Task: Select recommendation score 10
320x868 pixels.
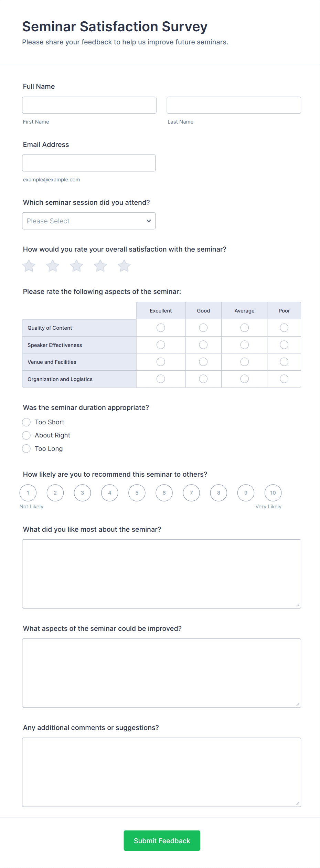Action: coord(273,493)
